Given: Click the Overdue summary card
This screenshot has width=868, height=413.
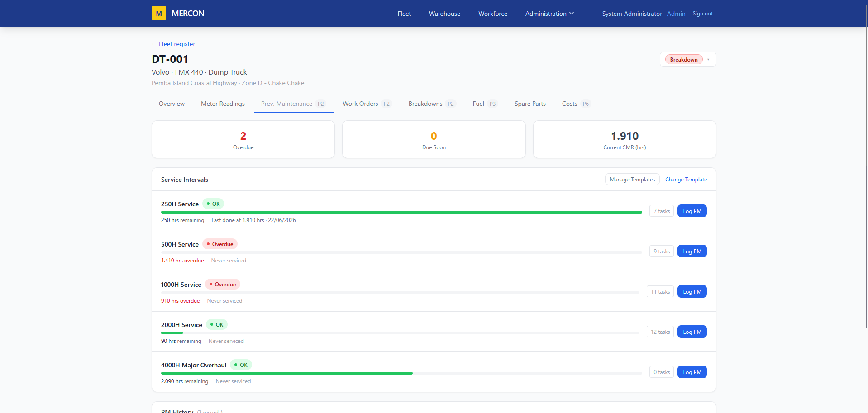Looking at the screenshot, I should coord(243,139).
